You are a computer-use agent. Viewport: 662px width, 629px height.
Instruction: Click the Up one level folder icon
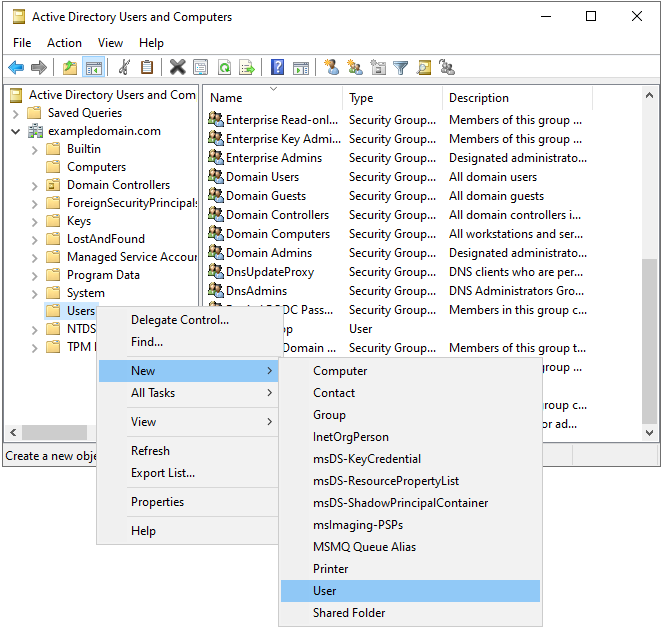[x=70, y=68]
